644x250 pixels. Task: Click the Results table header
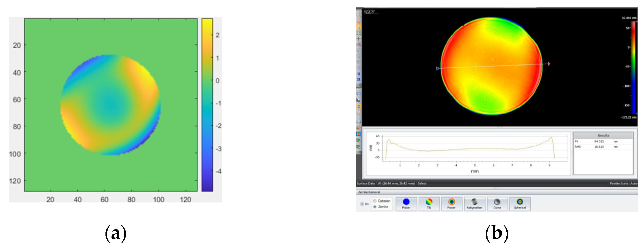[x=603, y=135]
